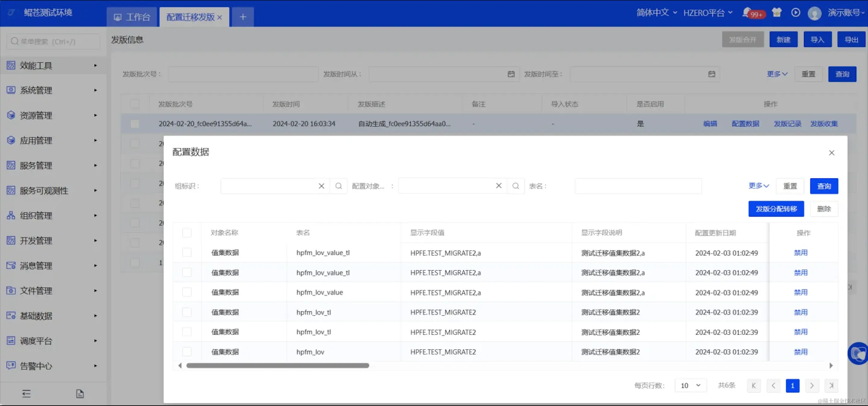Open the rows-per-page dropdown showing 10

click(690, 386)
